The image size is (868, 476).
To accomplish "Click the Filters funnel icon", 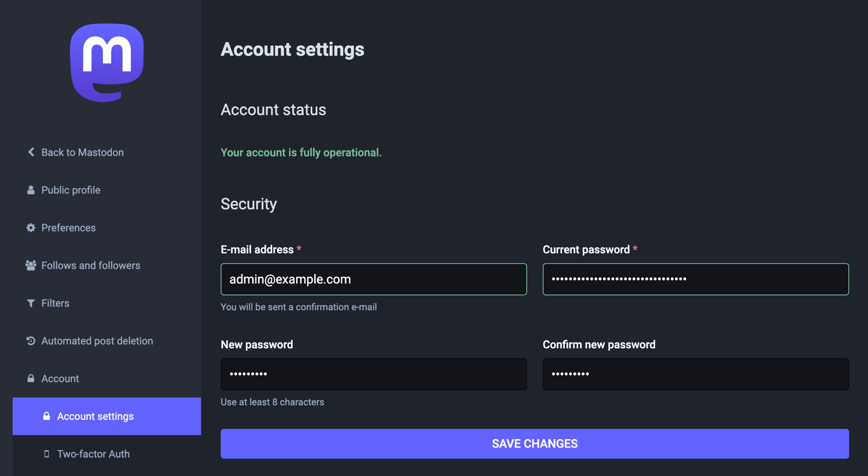I will [31, 303].
